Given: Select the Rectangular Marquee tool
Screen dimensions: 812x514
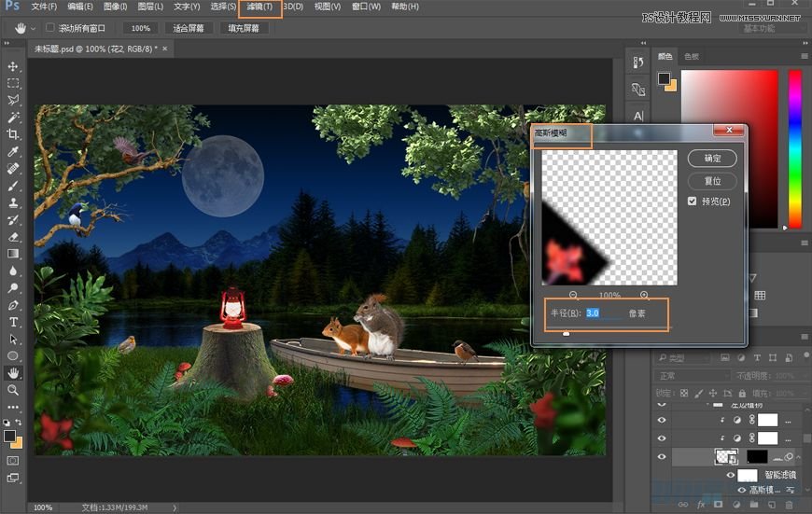Looking at the screenshot, I should [x=13, y=84].
